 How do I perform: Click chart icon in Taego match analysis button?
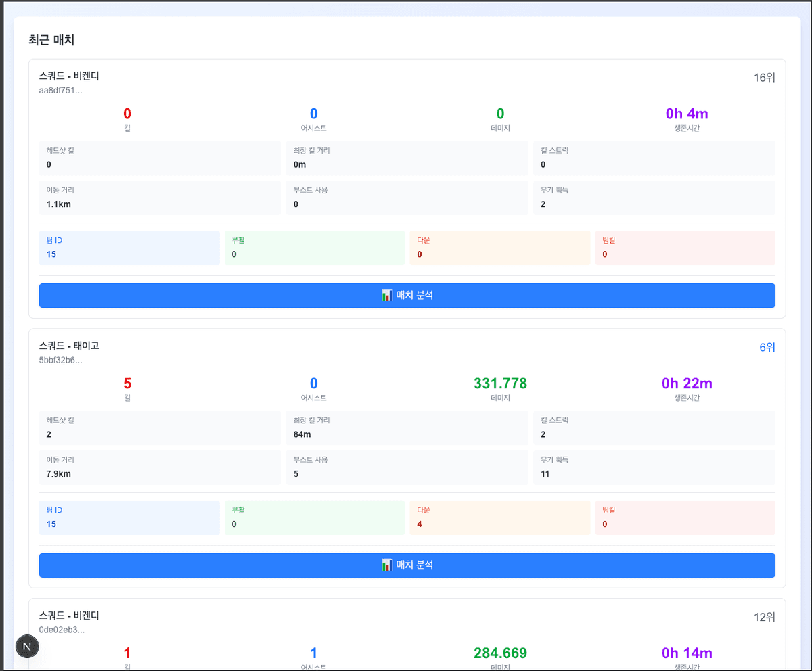point(387,565)
